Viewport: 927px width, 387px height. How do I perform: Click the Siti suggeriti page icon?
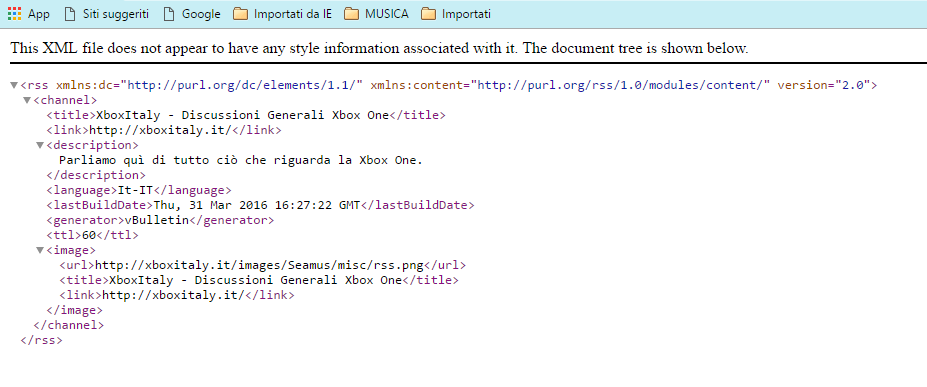point(70,14)
